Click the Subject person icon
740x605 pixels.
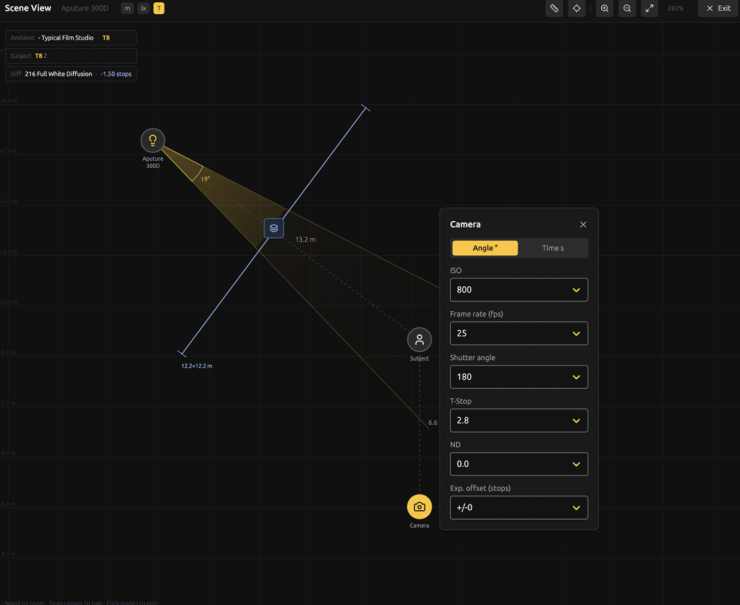[419, 340]
